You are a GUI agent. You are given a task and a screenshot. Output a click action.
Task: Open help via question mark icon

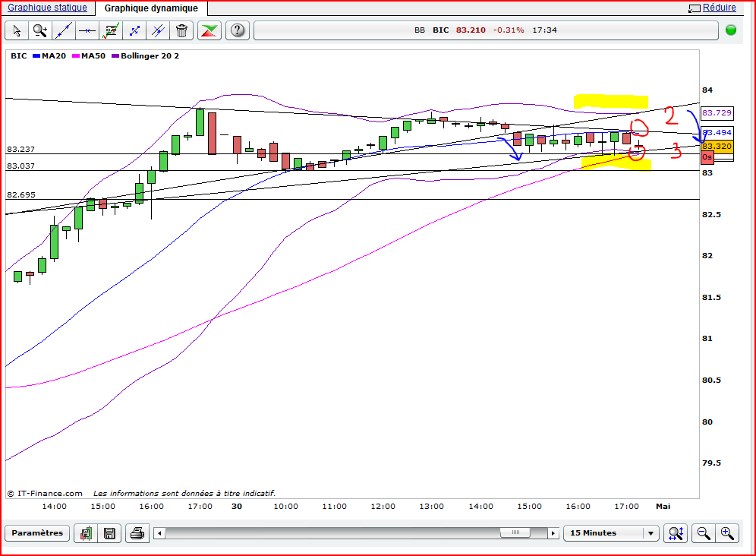[x=238, y=30]
